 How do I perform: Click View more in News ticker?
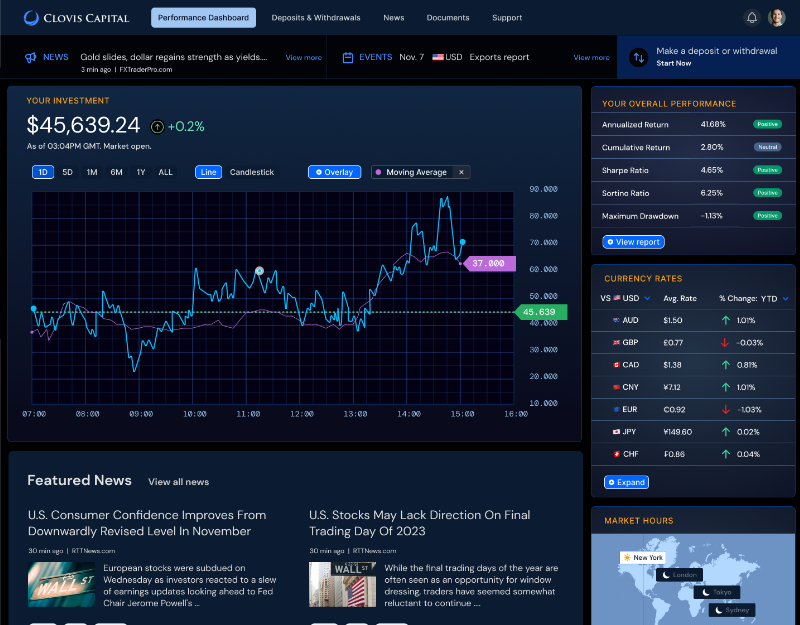tap(304, 58)
